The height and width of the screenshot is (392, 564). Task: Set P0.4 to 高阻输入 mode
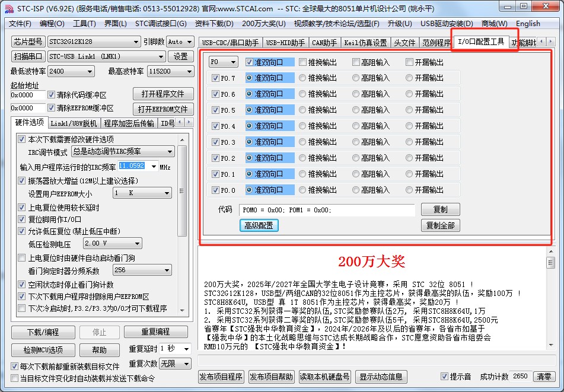356,126
